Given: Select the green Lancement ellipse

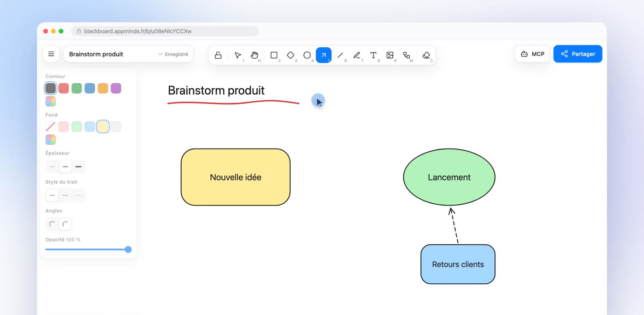Looking at the screenshot, I should (x=449, y=177).
